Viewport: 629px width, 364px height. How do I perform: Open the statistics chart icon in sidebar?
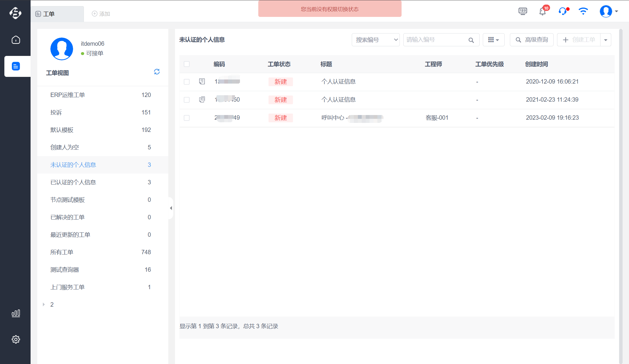coord(16,313)
